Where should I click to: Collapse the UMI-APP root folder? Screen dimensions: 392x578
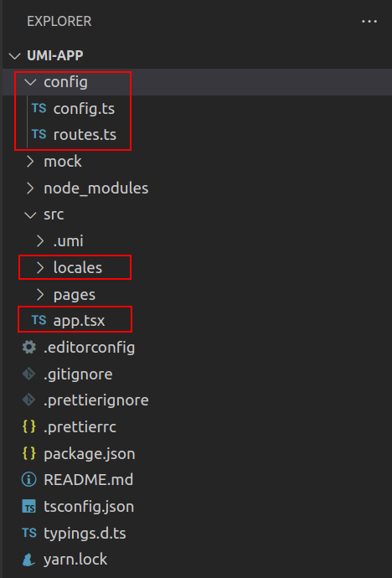click(15, 56)
